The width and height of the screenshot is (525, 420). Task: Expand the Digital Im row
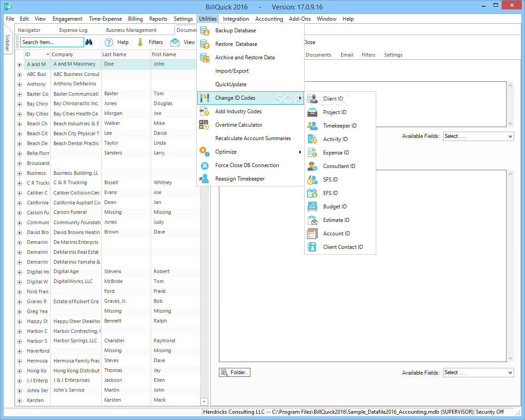tap(20, 272)
